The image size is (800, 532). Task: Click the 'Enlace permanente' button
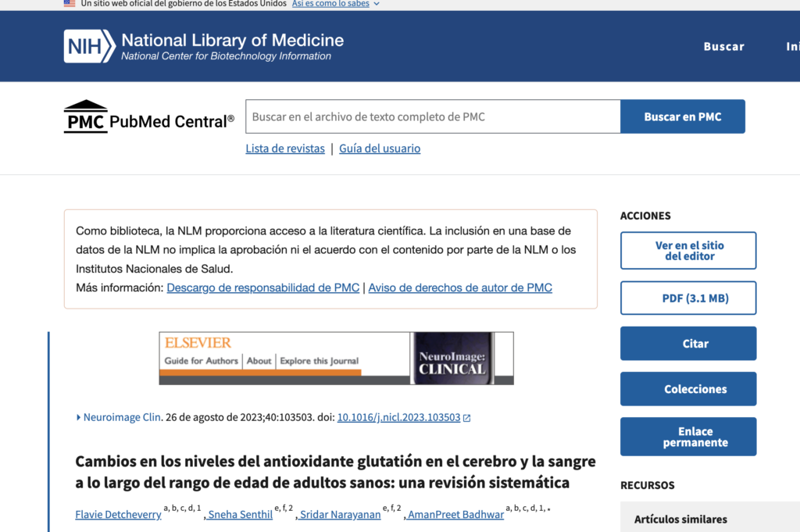[688, 437]
